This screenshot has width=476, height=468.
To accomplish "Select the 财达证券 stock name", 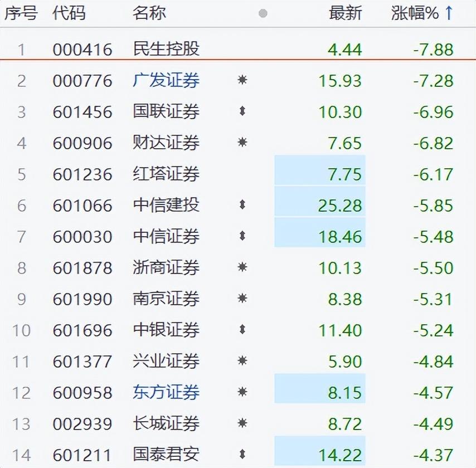I will [x=166, y=143].
